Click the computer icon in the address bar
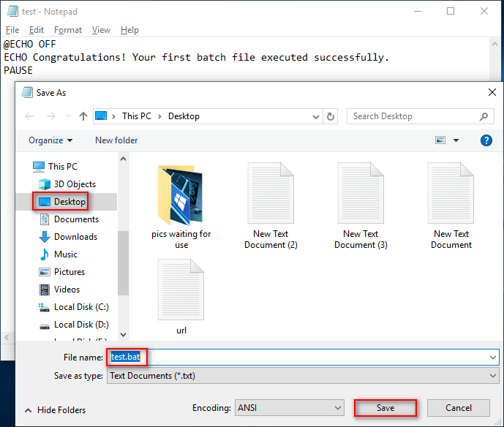504x427 pixels. (x=101, y=116)
